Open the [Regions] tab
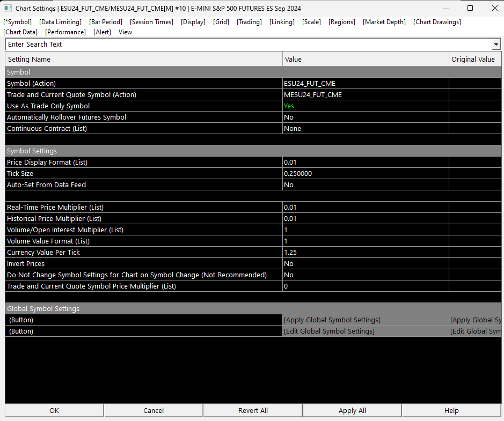This screenshot has height=421, width=504. pyautogui.click(x=342, y=22)
